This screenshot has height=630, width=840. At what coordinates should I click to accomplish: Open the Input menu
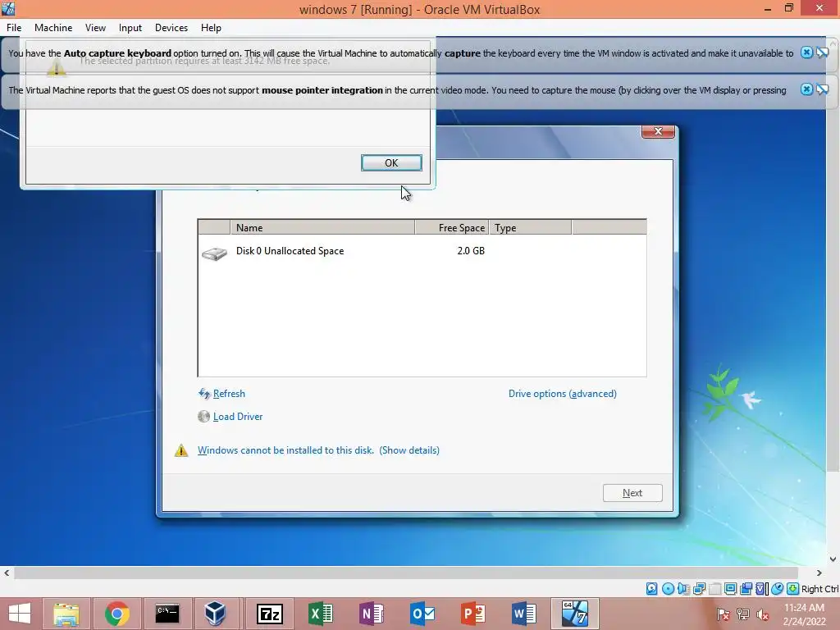coord(130,28)
